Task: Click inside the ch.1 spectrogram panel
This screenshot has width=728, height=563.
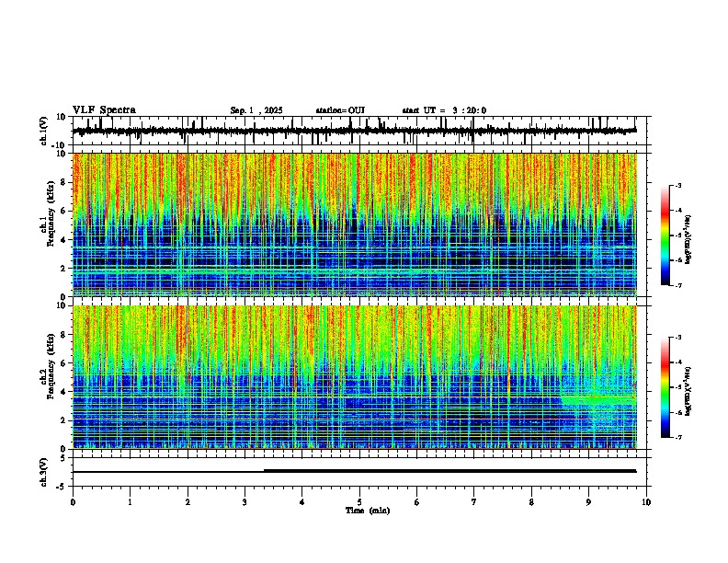Action: pos(354,224)
